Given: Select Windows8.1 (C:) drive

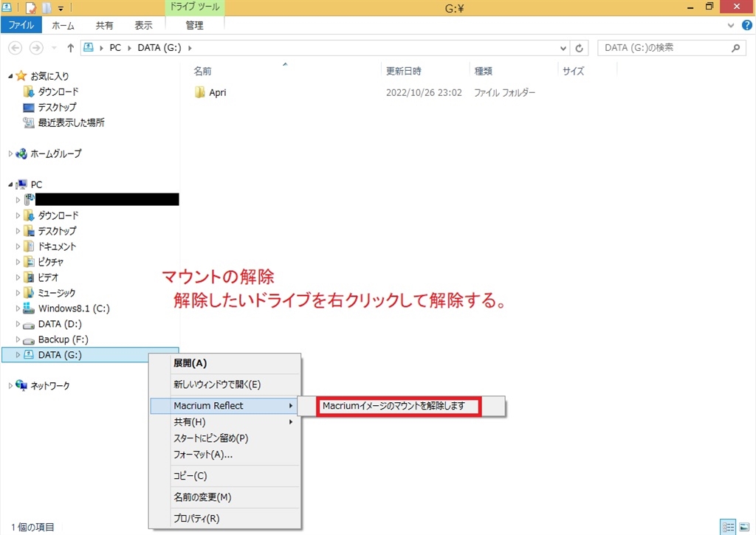Looking at the screenshot, I should (74, 308).
